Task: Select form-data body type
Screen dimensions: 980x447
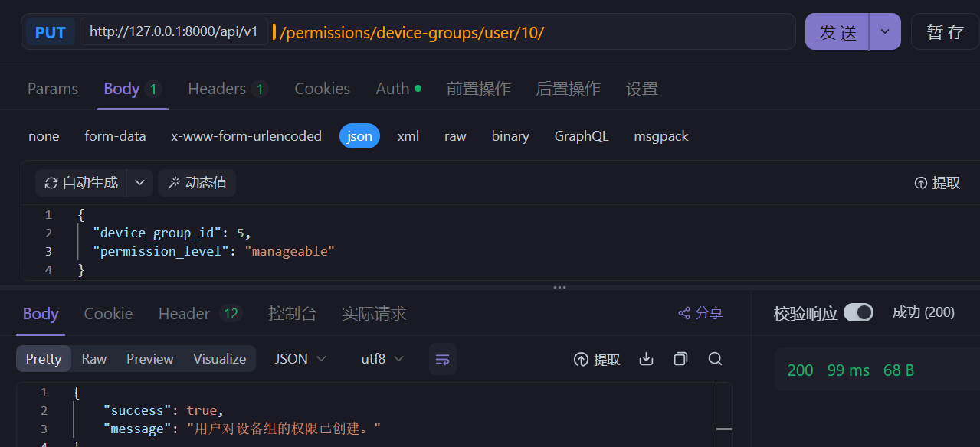Action: 115,136
